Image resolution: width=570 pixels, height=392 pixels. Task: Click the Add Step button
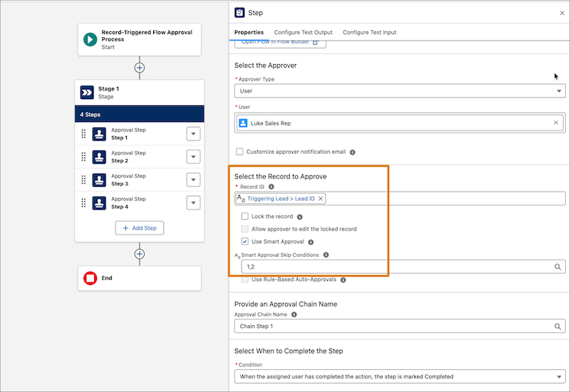(x=140, y=228)
